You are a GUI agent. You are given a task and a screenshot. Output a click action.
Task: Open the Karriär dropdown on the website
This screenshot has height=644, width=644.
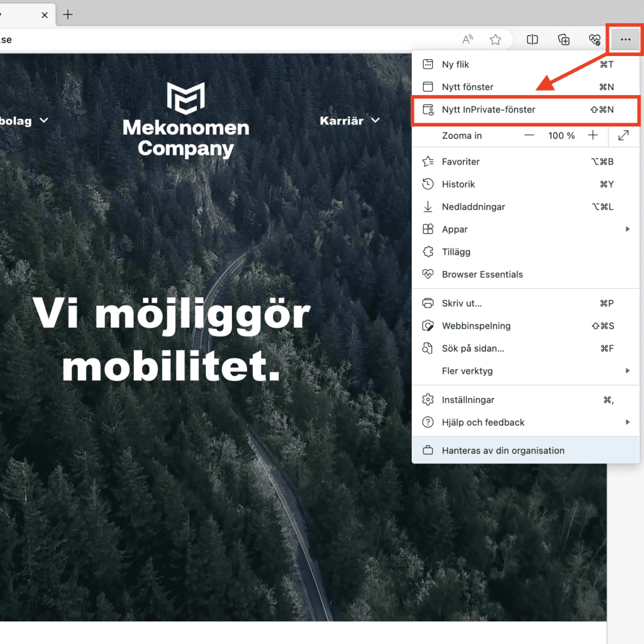tap(350, 120)
